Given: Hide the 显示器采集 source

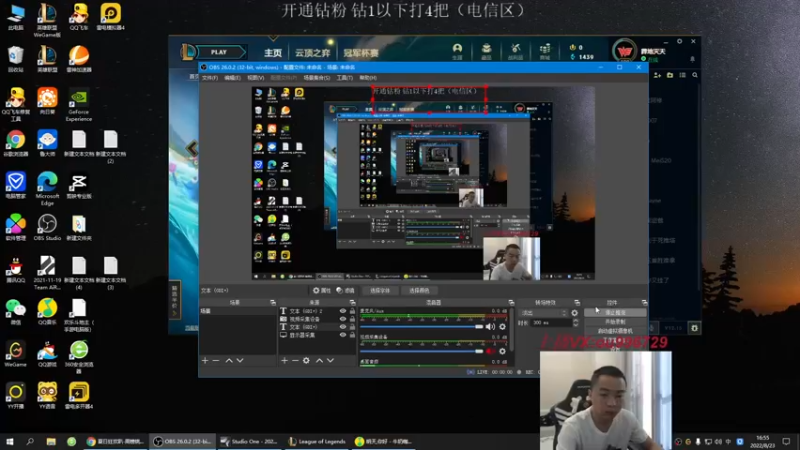Looking at the screenshot, I should click(x=343, y=335).
